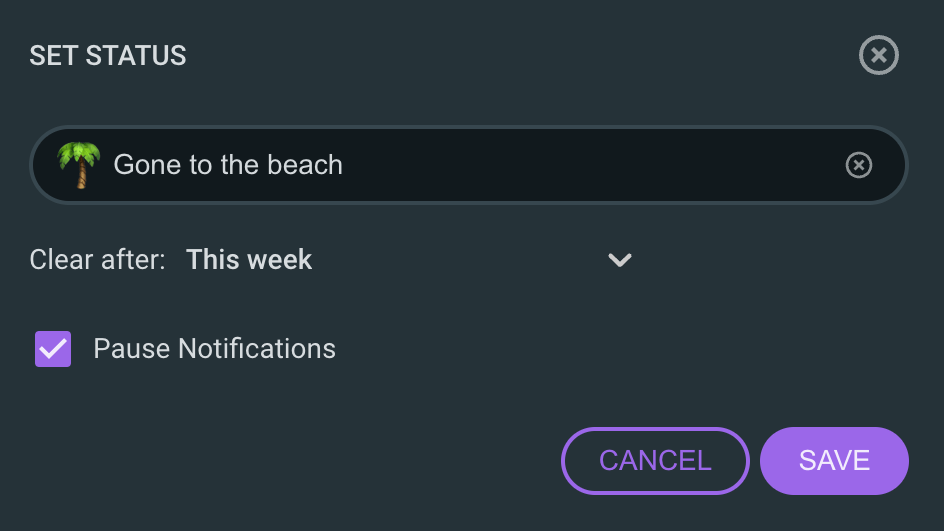
Task: Remove "Gone to the beach" using clear icon
Action: [x=858, y=165]
